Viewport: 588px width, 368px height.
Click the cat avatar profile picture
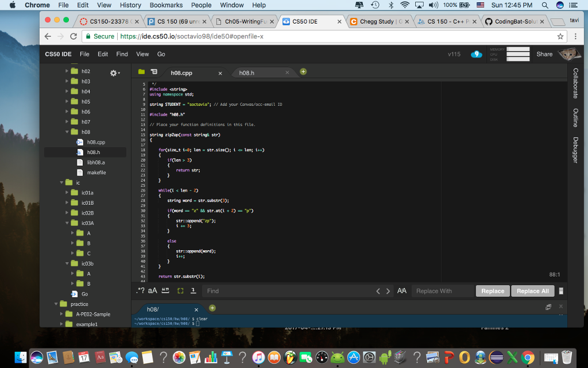(569, 54)
